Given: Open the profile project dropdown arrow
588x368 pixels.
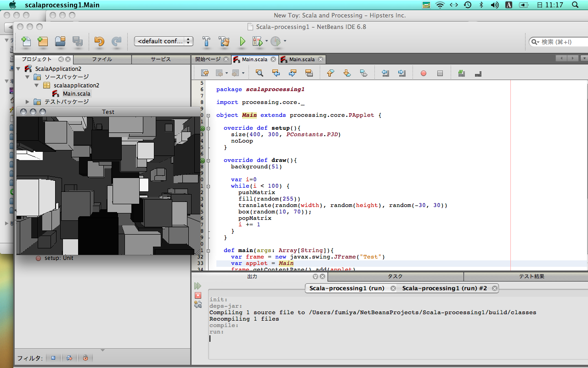Looking at the screenshot, I should [285, 41].
